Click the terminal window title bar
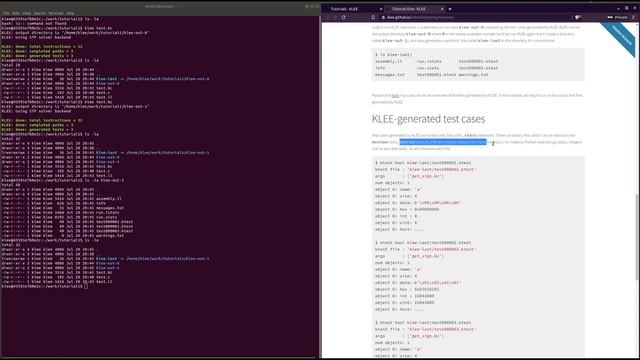 point(160,6)
